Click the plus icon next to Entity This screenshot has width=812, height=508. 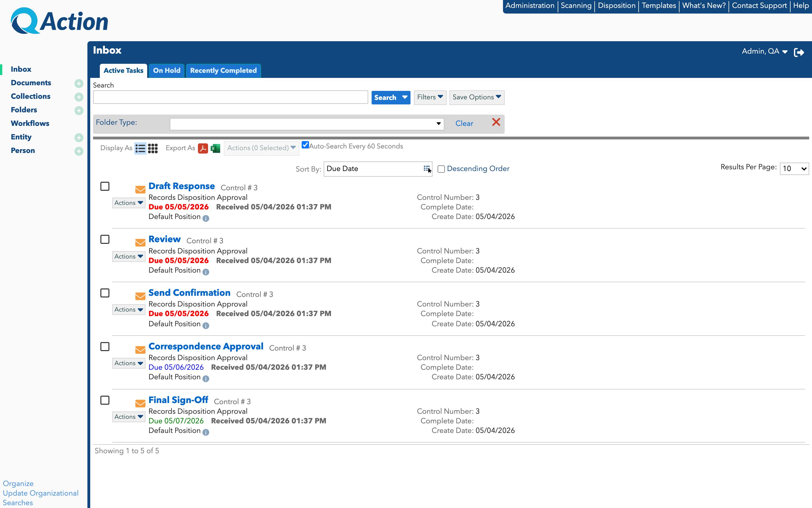pyautogui.click(x=79, y=137)
